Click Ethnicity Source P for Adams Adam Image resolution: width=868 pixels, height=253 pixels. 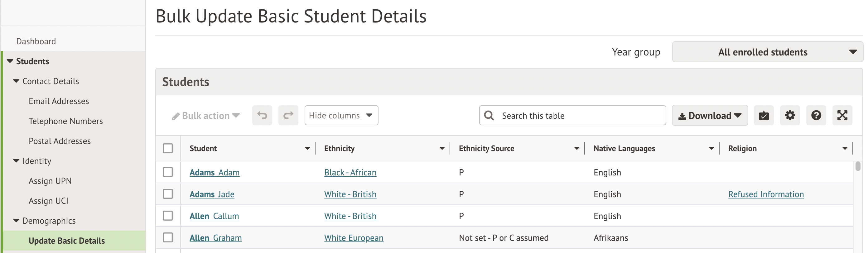pos(462,173)
